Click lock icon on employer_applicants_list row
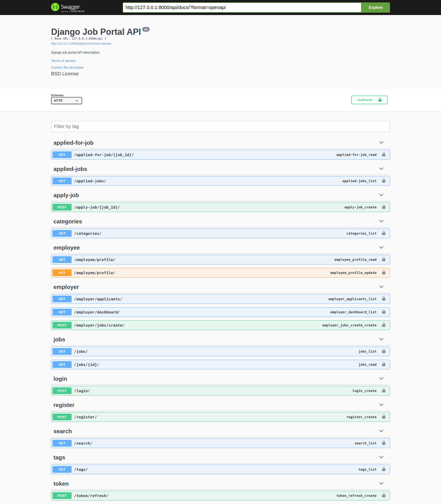 point(384,299)
